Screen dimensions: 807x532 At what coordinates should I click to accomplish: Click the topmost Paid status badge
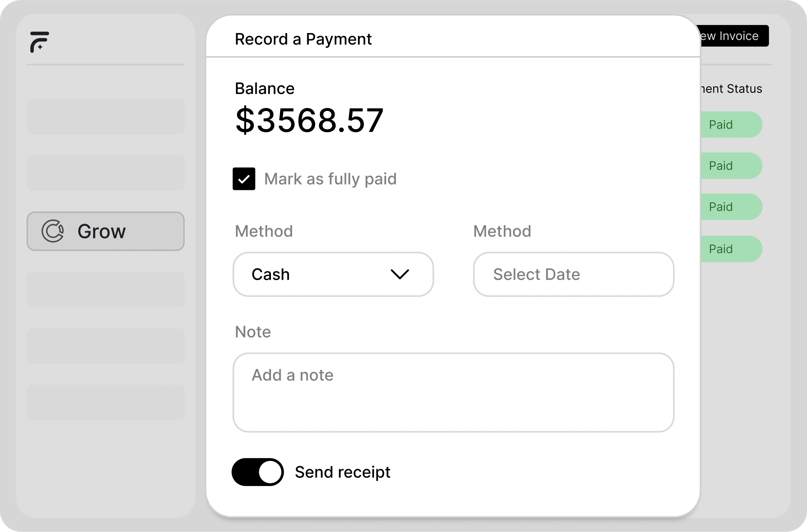click(x=730, y=125)
